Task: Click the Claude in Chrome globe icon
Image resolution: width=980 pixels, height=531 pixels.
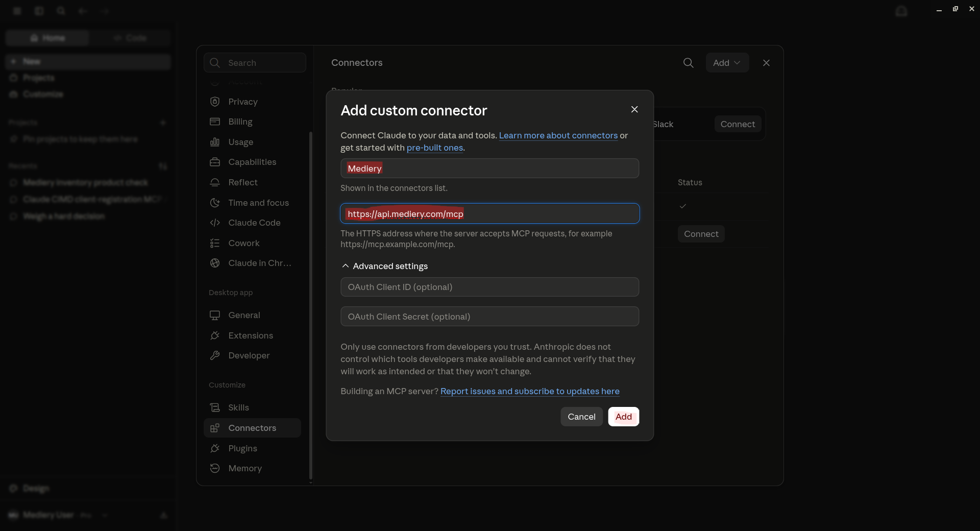Action: click(215, 263)
